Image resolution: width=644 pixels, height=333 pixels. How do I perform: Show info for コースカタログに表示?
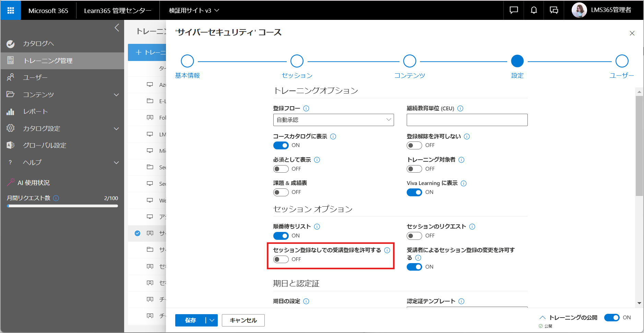tap(333, 136)
